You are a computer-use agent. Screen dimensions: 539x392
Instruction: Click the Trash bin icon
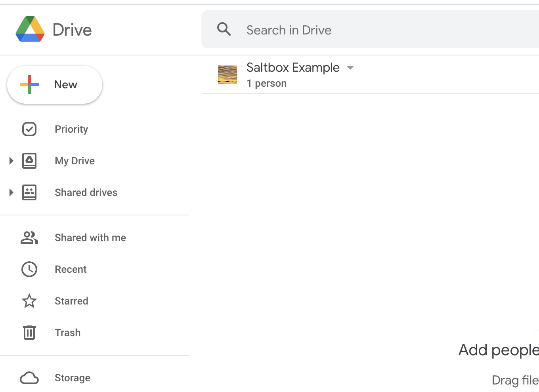click(x=29, y=333)
